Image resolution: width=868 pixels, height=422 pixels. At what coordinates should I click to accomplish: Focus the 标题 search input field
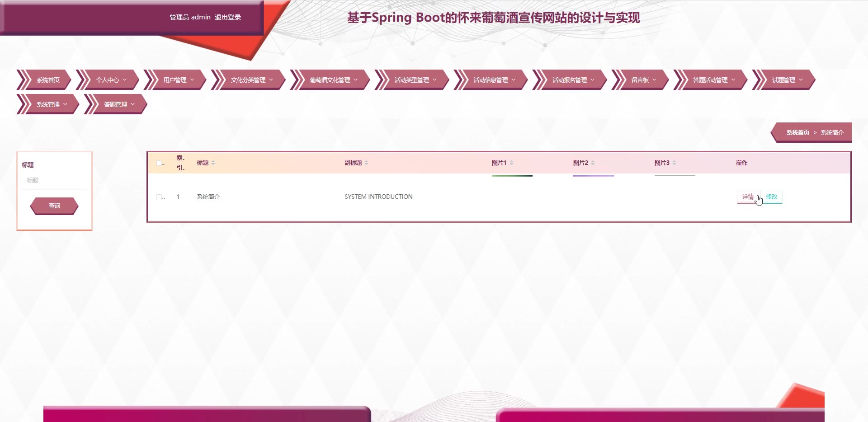pyautogui.click(x=54, y=181)
